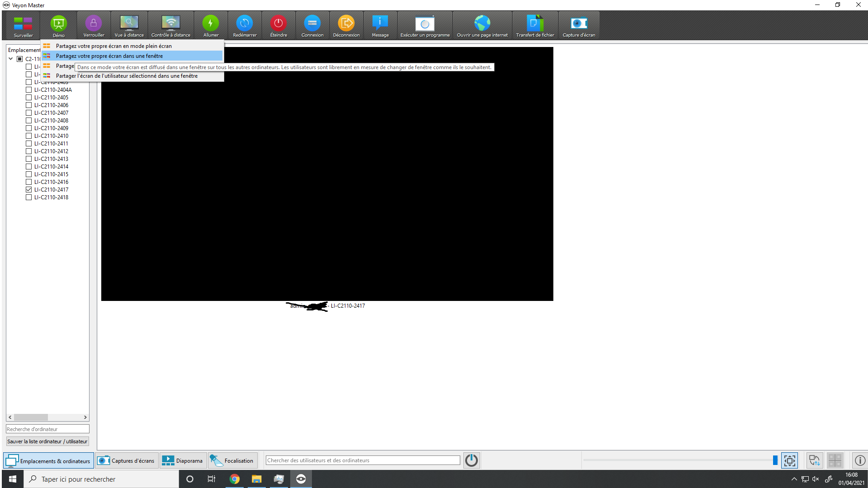Check the LI-C2110-2410 computer checkbox
Viewport: 868px width, 488px height.
tap(28, 136)
